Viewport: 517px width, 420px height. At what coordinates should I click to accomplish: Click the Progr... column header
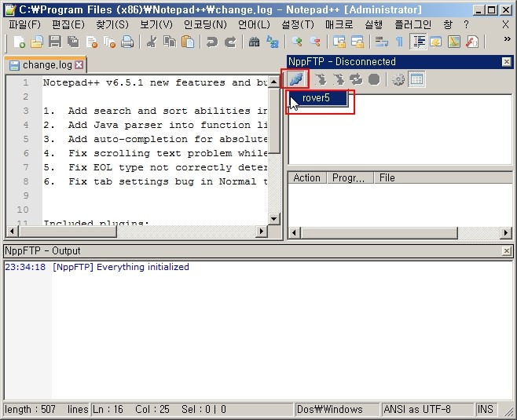coord(350,177)
